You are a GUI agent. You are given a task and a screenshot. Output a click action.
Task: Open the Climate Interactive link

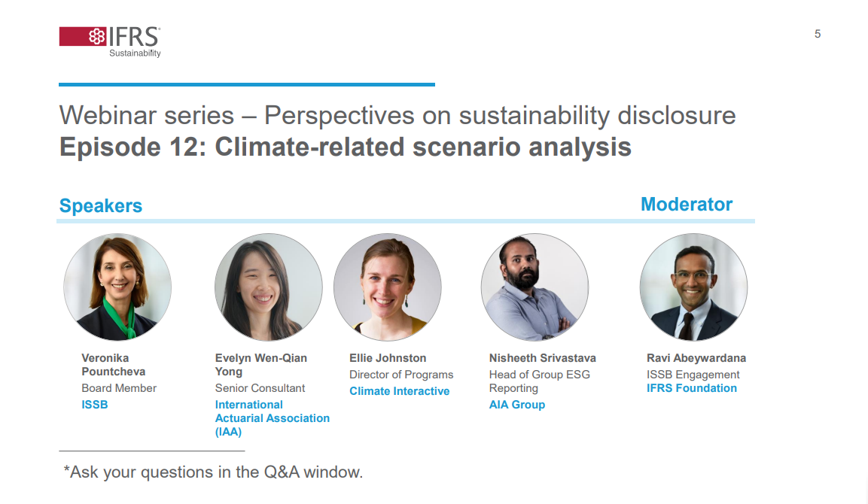click(399, 391)
